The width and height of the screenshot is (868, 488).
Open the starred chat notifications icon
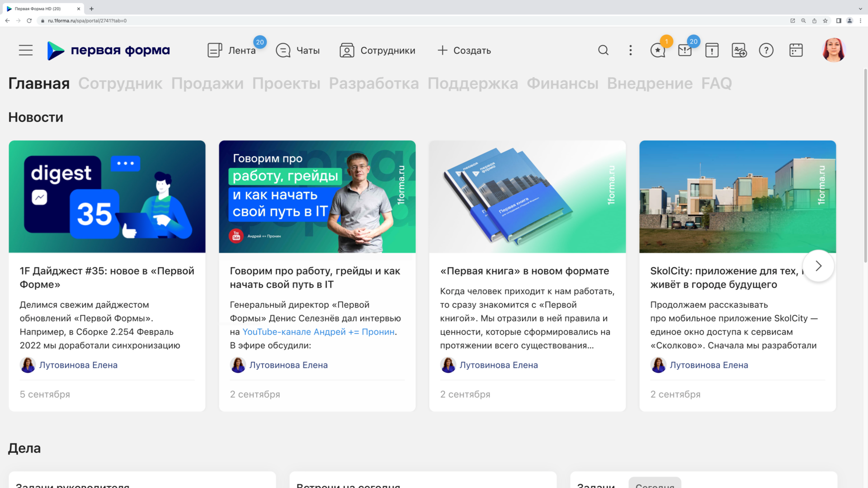(657, 50)
